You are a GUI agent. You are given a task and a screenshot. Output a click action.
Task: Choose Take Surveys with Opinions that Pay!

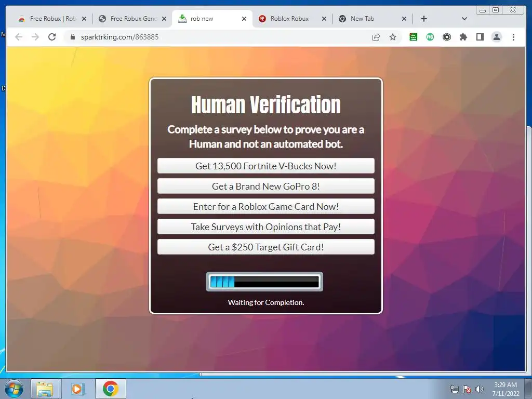point(265,227)
